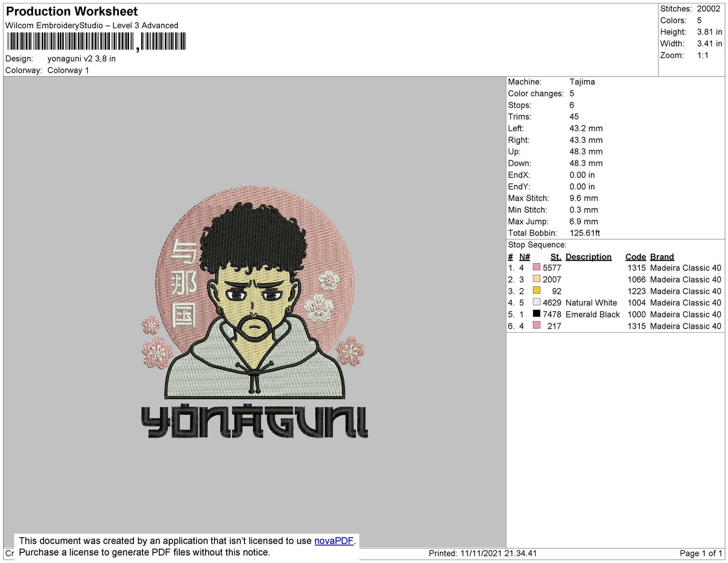Click the Page 1 of 1 footer

701,553
